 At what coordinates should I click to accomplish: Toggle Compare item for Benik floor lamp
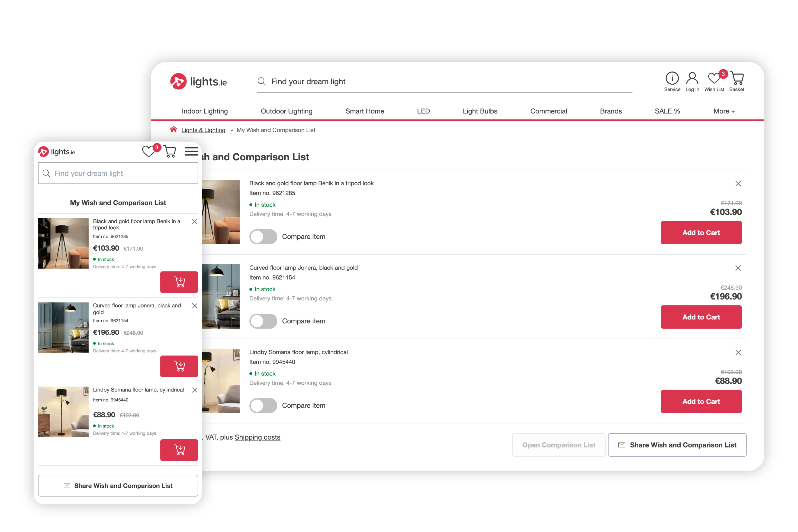coord(263,236)
